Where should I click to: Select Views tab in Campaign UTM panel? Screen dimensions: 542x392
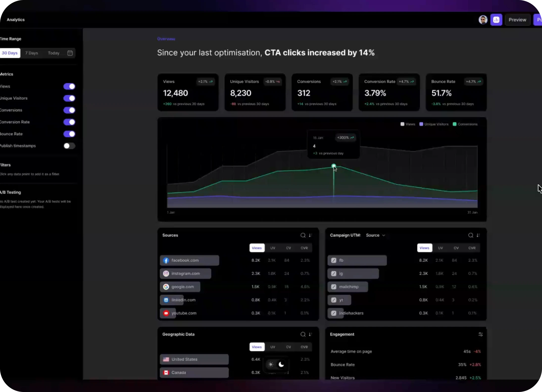click(424, 248)
